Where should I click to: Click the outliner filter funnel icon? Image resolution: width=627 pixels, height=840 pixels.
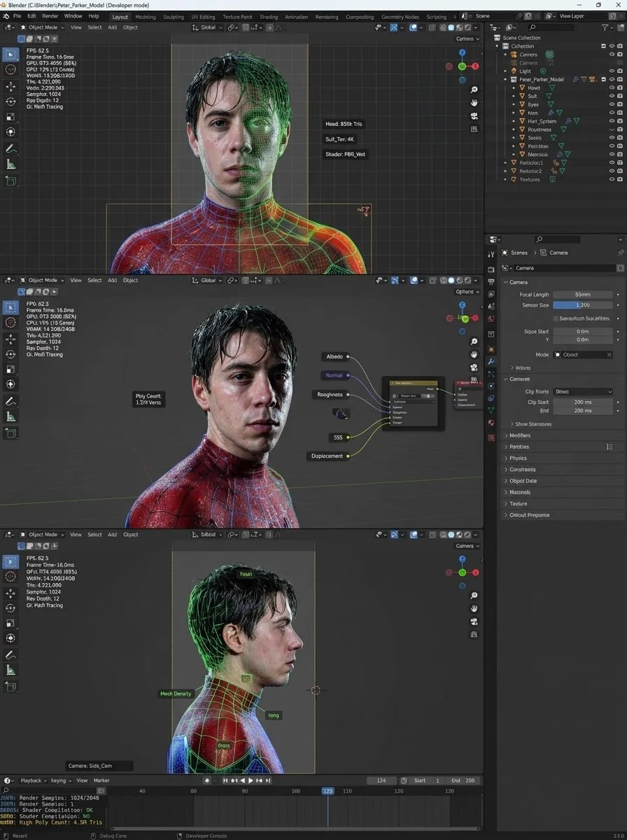(x=605, y=27)
